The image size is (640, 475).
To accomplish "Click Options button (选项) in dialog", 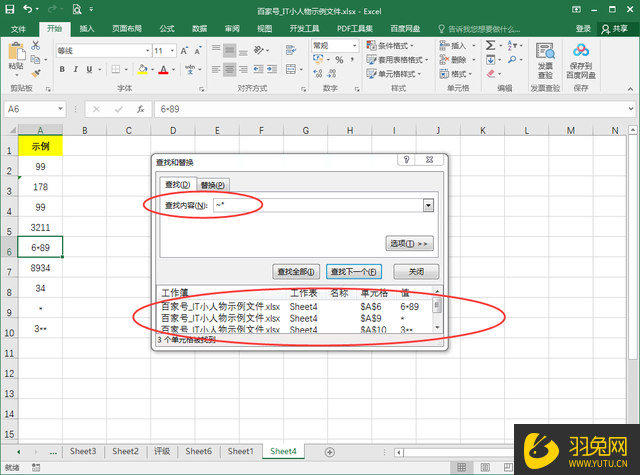I will coord(409,244).
